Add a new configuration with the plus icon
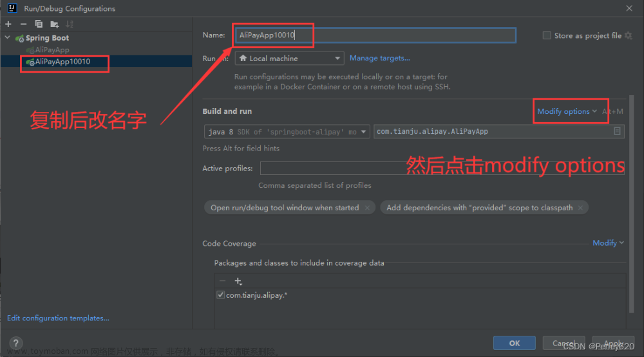This screenshot has height=357, width=644. pos(8,24)
